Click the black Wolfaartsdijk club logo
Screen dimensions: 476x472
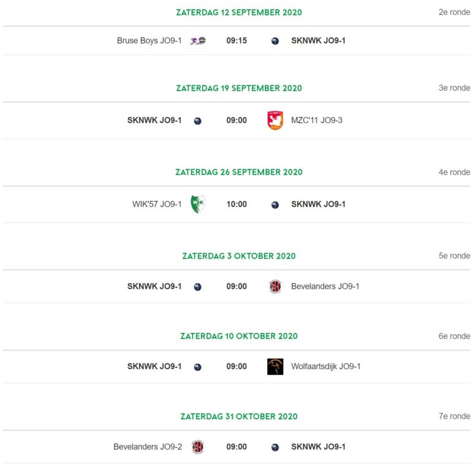pyautogui.click(x=275, y=367)
